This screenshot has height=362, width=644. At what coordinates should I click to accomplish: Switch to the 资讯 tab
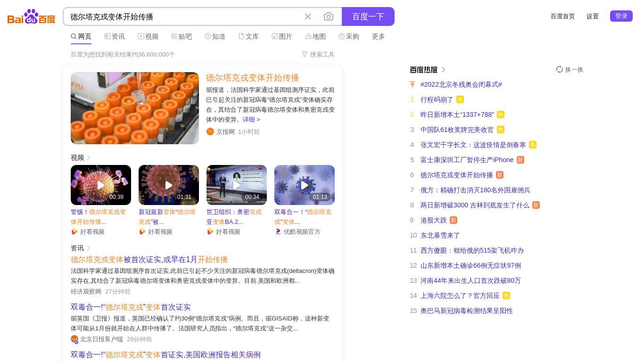tap(115, 36)
